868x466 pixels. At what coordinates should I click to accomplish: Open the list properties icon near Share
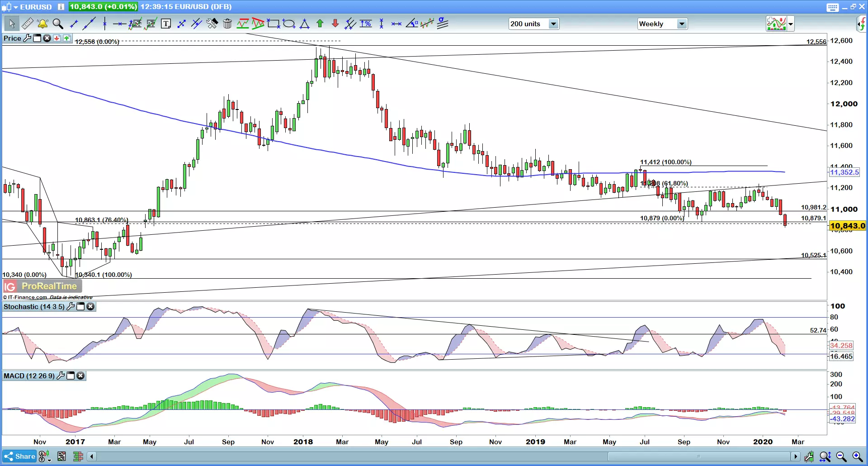[61, 456]
